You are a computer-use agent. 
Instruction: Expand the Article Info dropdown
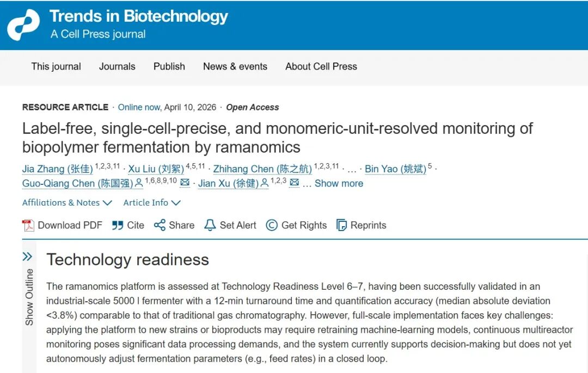(x=152, y=203)
